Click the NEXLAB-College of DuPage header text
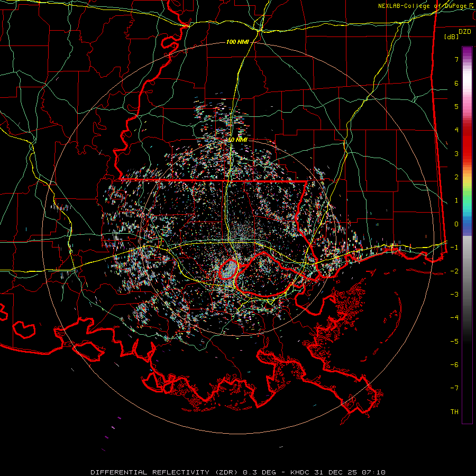Viewport: 476px width, 476px height. click(x=426, y=6)
